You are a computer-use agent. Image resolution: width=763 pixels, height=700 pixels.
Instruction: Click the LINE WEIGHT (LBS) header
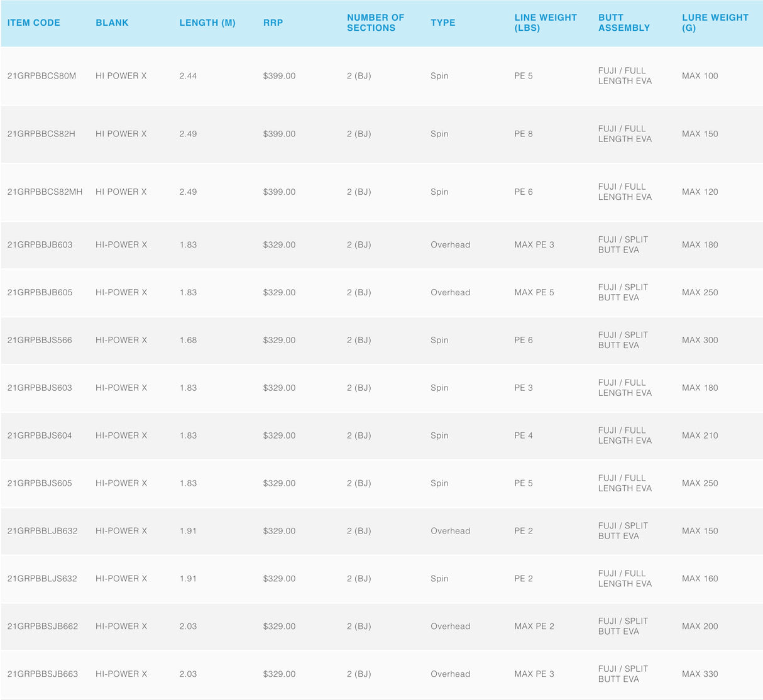545,23
